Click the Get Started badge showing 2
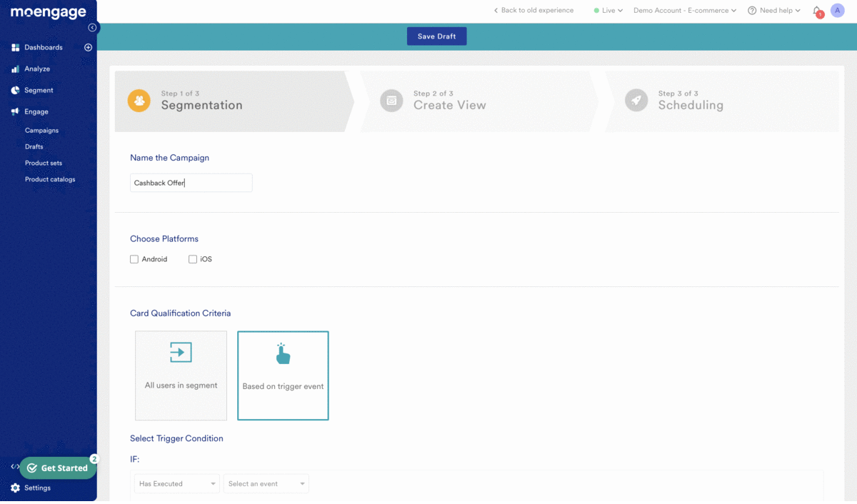This screenshot has height=504, width=857. [94, 459]
